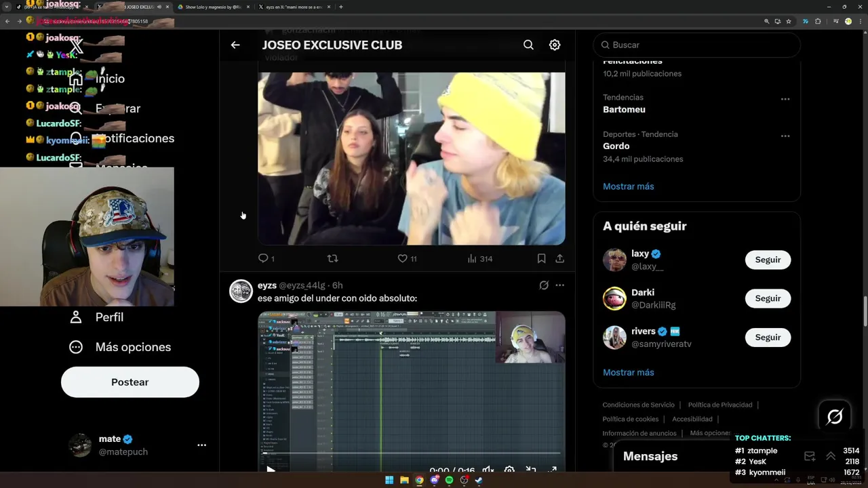Make eyzs video fullscreen

coord(552,470)
